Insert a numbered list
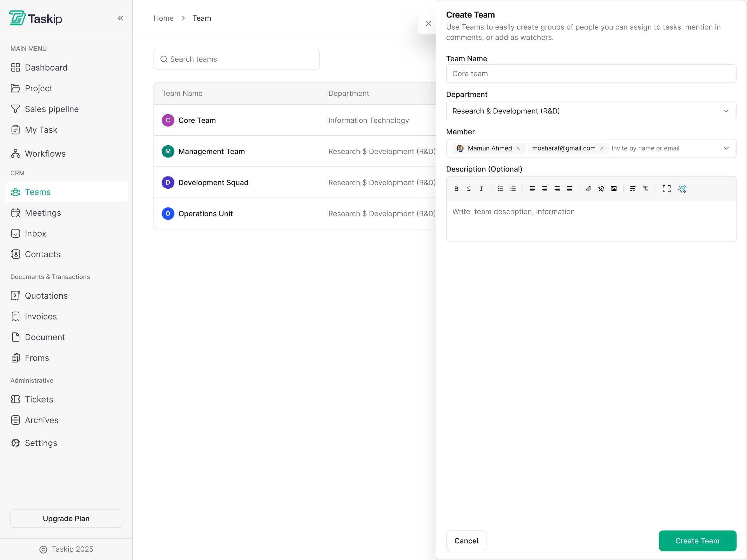The height and width of the screenshot is (560, 747). tap(513, 189)
